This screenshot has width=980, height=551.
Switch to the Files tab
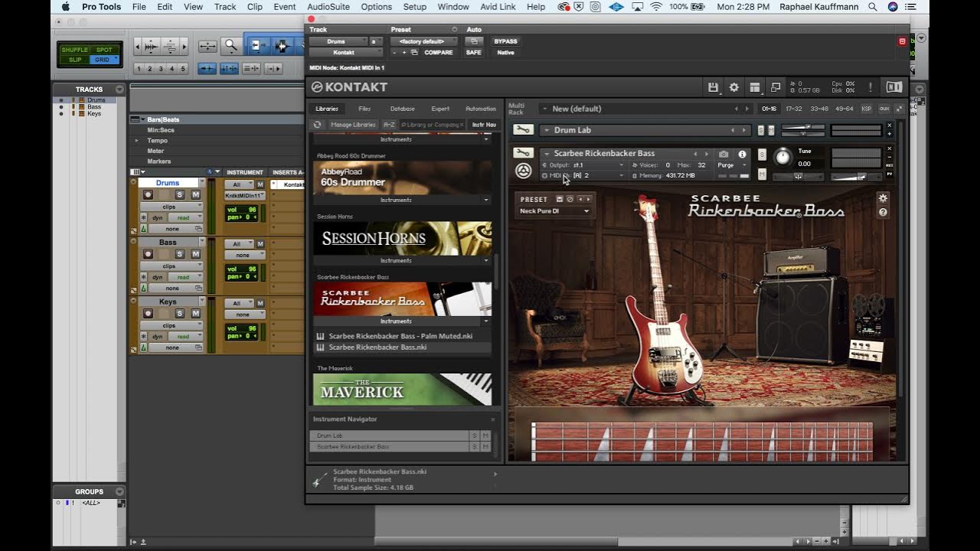pos(364,109)
